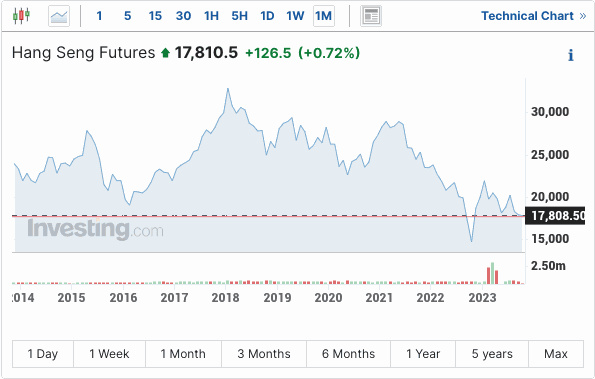Viewport: 595px width, 379px height.
Task: Click the (+0.72%) percentage change
Action: coord(329,53)
